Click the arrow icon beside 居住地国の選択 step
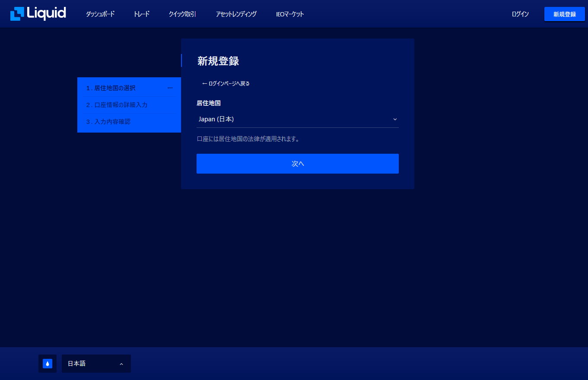 click(170, 88)
